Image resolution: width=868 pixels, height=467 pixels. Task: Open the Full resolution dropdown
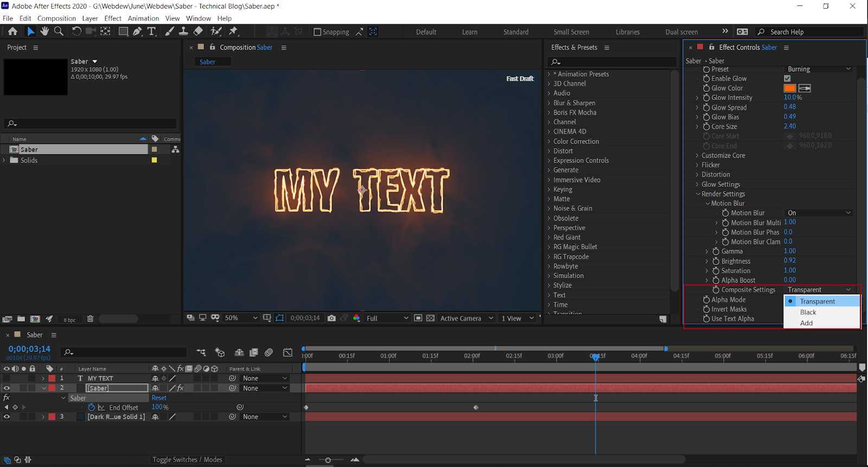[x=387, y=318]
